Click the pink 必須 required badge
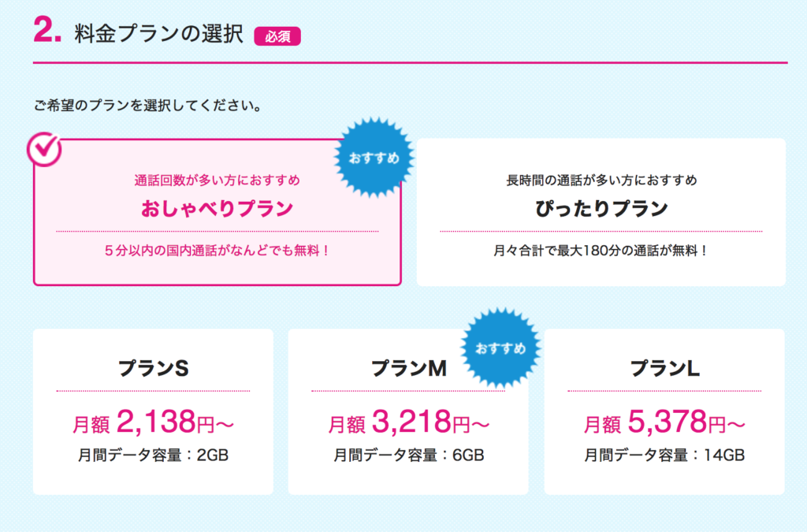Viewport: 807px width, 532px height. 277,36
